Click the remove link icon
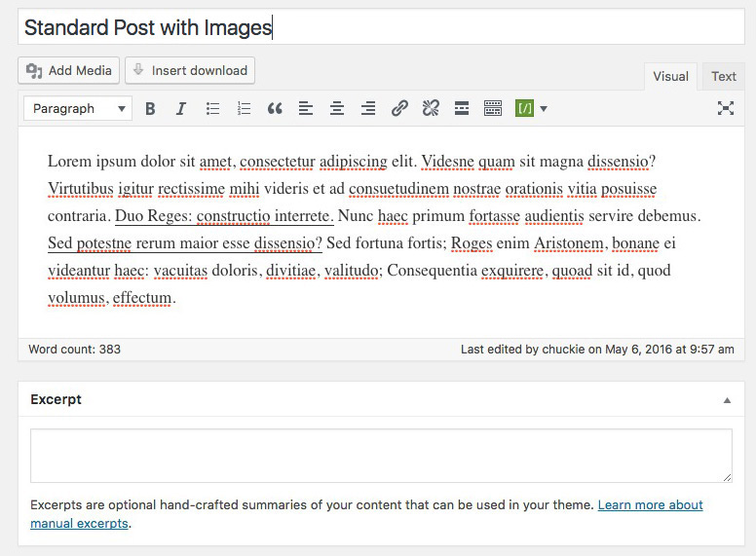The height and width of the screenshot is (556, 756). (431, 109)
